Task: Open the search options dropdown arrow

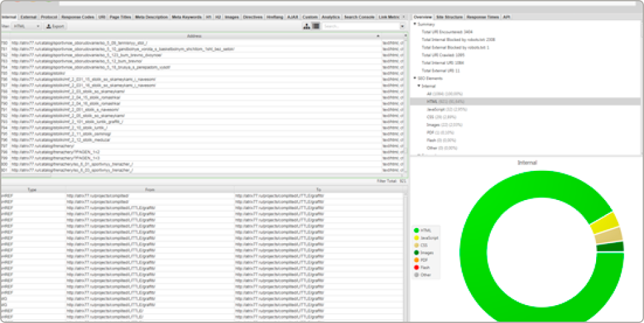Action: tap(402, 26)
